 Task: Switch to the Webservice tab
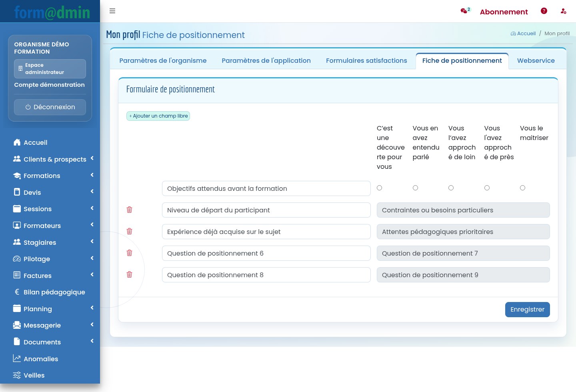tap(536, 61)
